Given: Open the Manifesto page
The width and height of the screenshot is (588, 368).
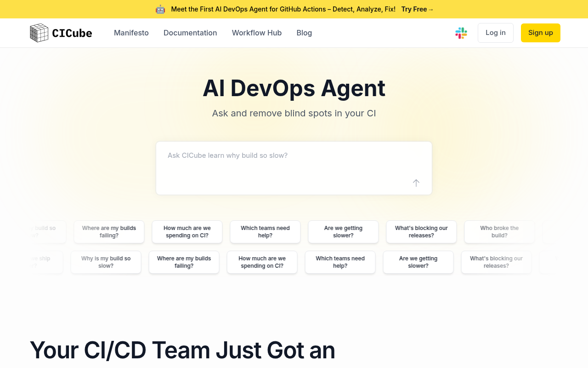Looking at the screenshot, I should [131, 33].
